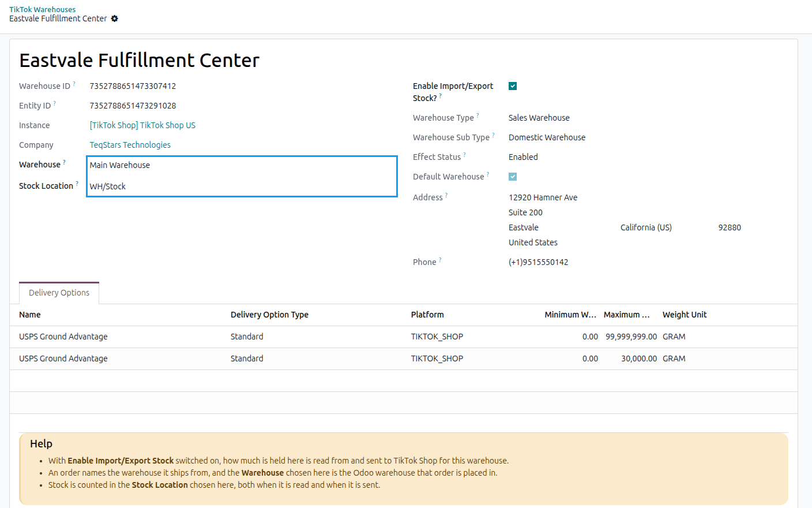Click the Effect Status help question mark
The image size is (812, 508).
(x=464, y=155)
